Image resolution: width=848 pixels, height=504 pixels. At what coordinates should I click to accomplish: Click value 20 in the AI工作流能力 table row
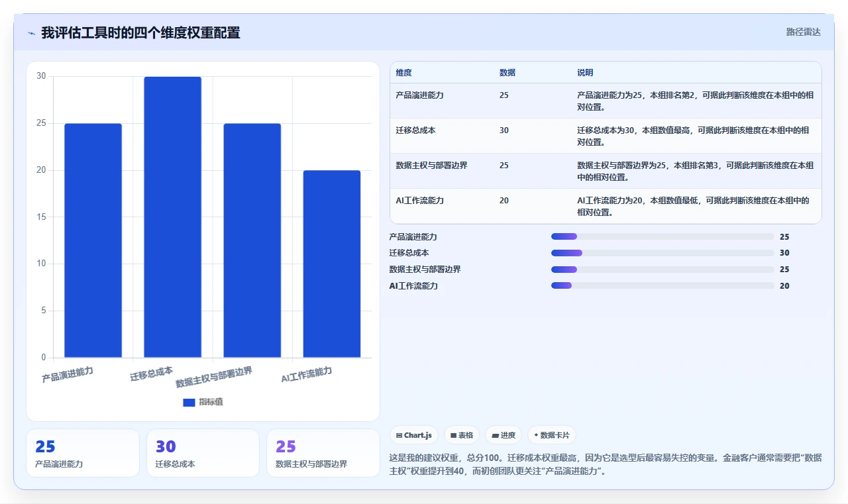504,201
